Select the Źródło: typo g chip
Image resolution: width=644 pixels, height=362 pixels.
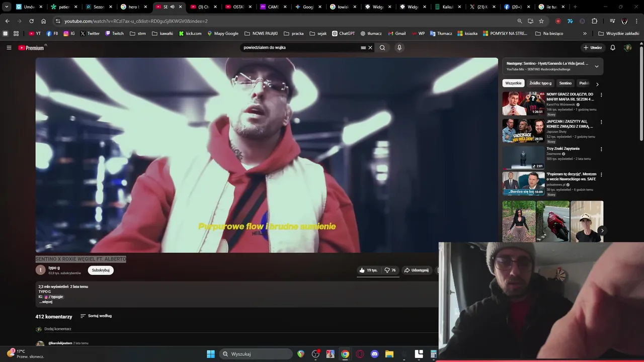pyautogui.click(x=540, y=83)
